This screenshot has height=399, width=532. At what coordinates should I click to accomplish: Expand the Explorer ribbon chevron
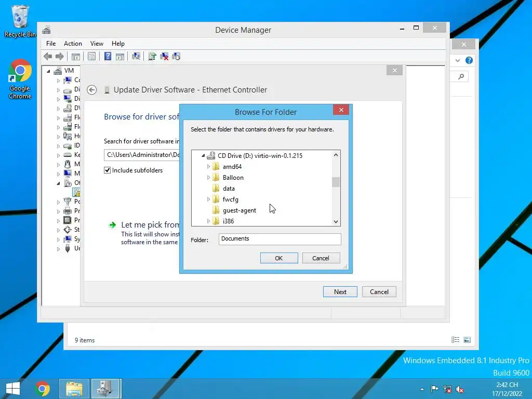click(458, 60)
